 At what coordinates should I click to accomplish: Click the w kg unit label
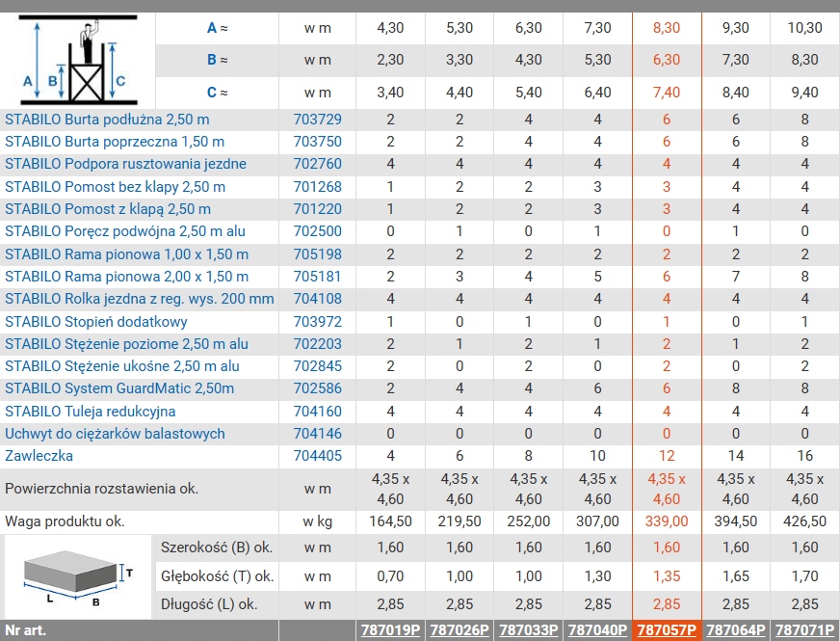pyautogui.click(x=317, y=521)
